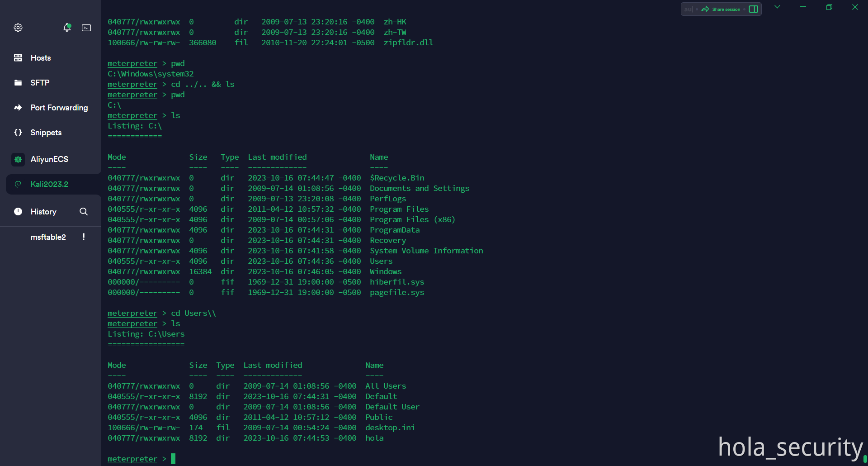The width and height of the screenshot is (868, 466).
Task: Click the AliyunECS connection icon
Action: coord(18,159)
